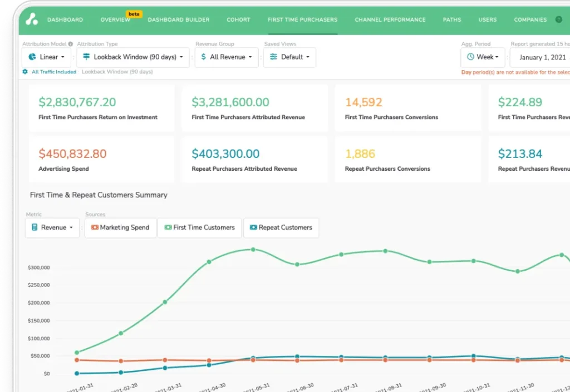Click the Attribution Model info icon
570x392 pixels.
[71, 44]
